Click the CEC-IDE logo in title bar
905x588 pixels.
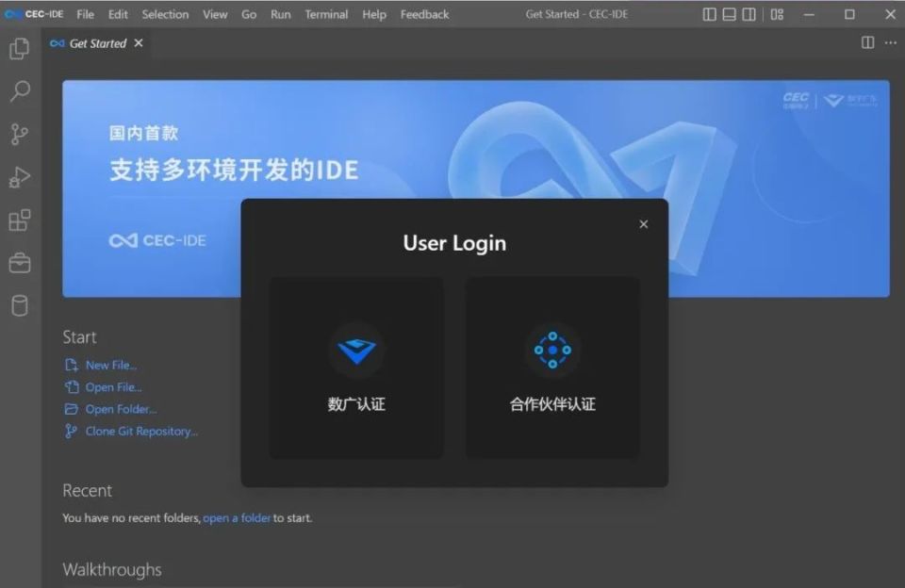[x=34, y=14]
